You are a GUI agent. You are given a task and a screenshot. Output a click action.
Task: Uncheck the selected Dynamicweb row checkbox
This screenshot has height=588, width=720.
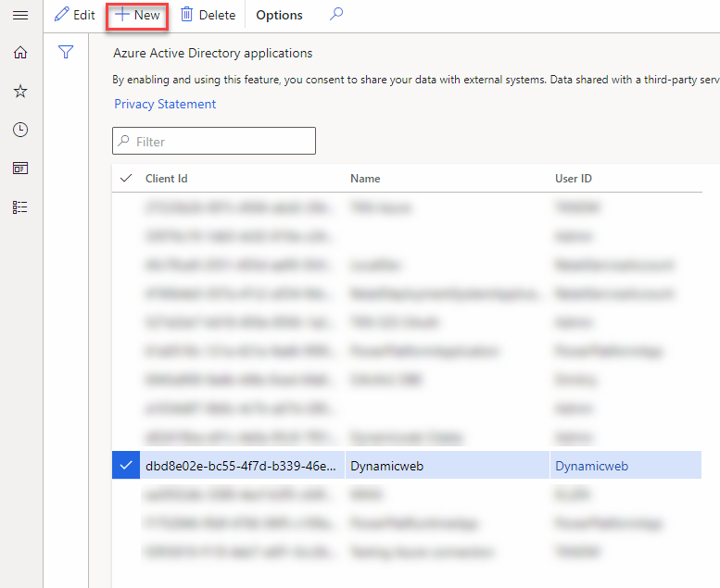click(x=124, y=466)
